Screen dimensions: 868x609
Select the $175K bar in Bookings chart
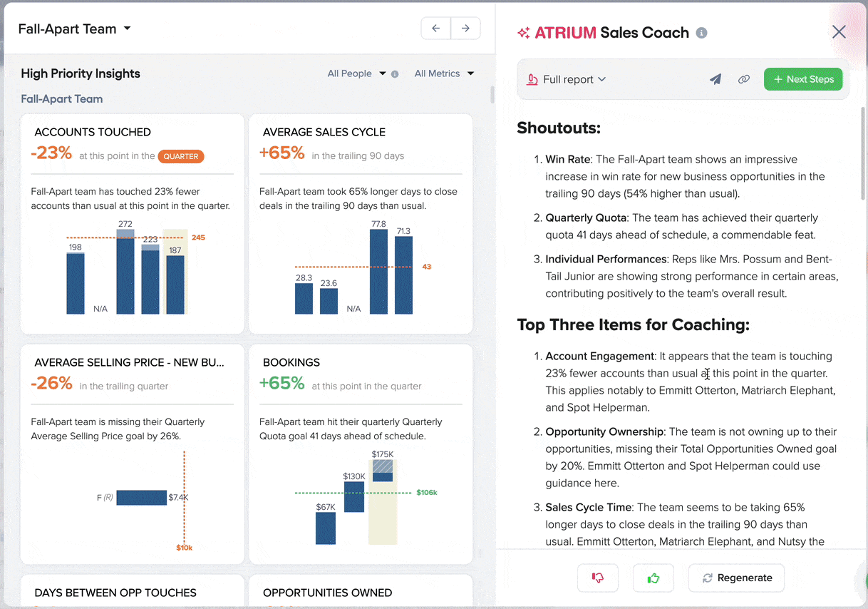click(383, 471)
